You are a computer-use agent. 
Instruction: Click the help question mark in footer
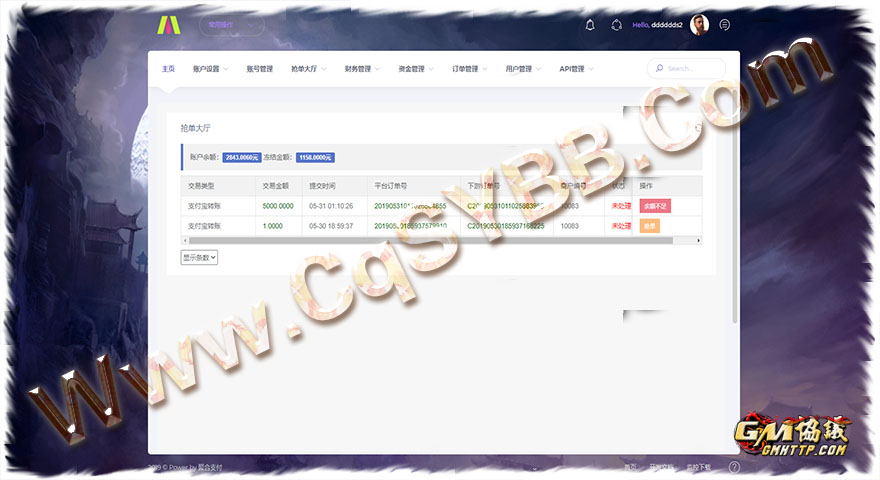(734, 467)
